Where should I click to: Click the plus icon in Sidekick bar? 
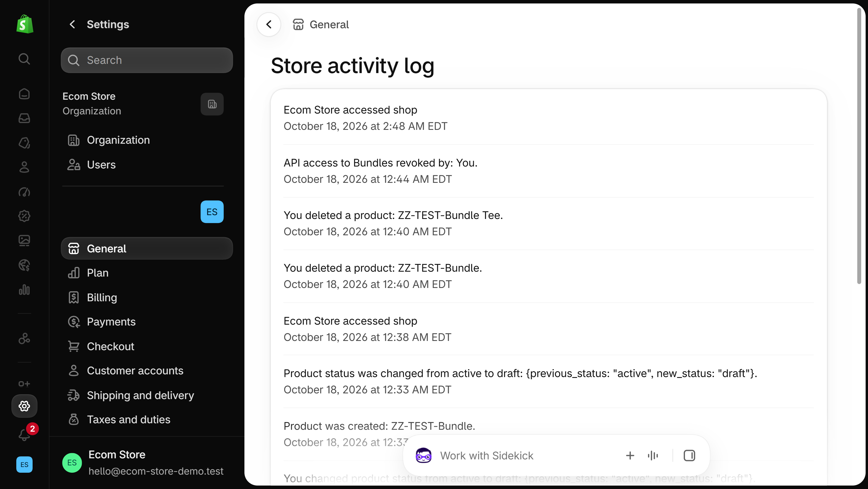click(x=630, y=456)
